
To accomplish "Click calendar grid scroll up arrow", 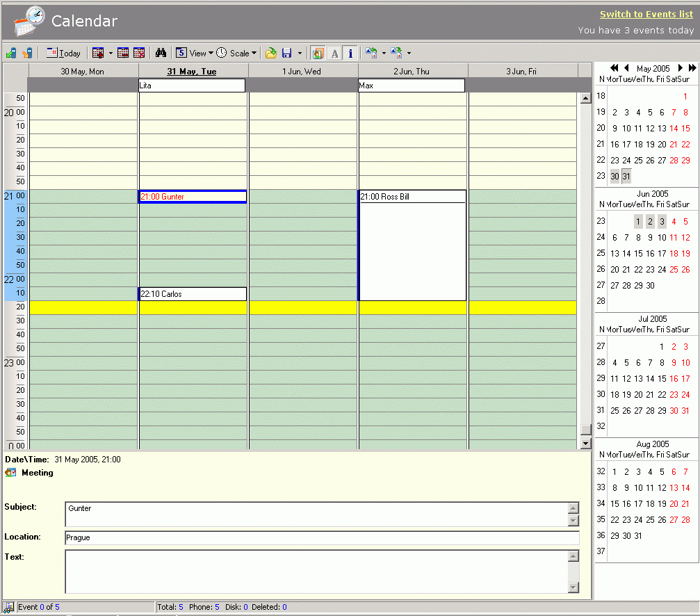I will coord(586,98).
